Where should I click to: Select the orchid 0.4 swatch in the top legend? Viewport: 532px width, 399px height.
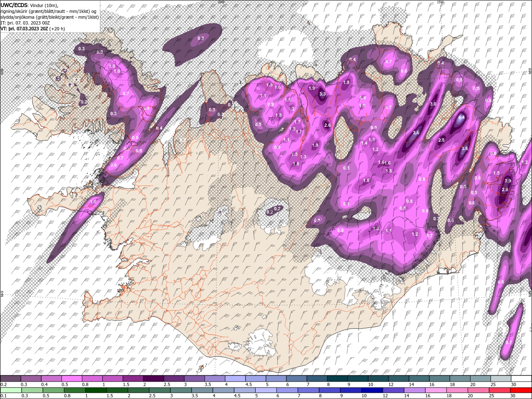click(x=51, y=379)
